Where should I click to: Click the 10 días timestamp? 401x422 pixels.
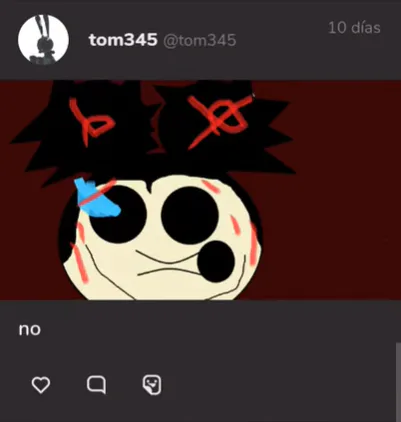[x=354, y=27]
